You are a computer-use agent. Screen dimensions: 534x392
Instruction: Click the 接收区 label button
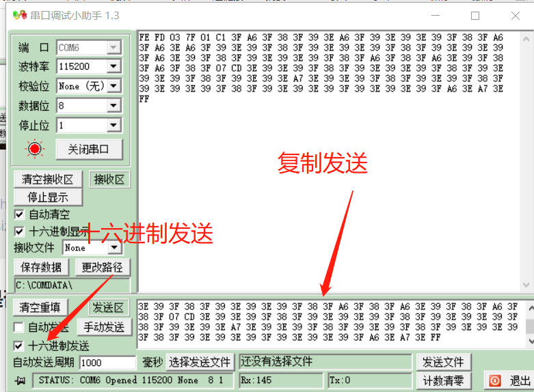point(109,180)
